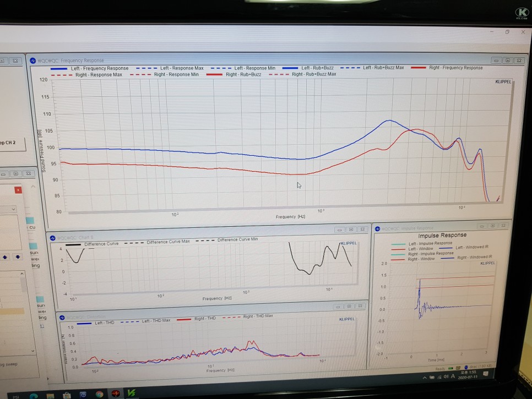Click the taskbar clock showing 1:55
532x399 pixels.
pyautogui.click(x=468, y=374)
